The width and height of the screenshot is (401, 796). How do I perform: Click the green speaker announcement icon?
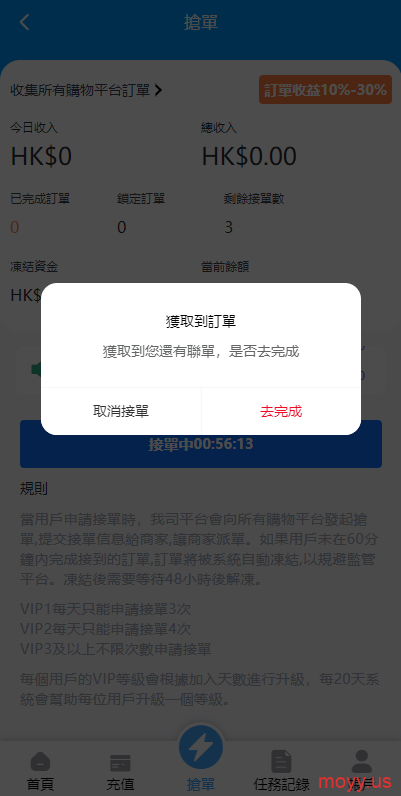coord(36,369)
